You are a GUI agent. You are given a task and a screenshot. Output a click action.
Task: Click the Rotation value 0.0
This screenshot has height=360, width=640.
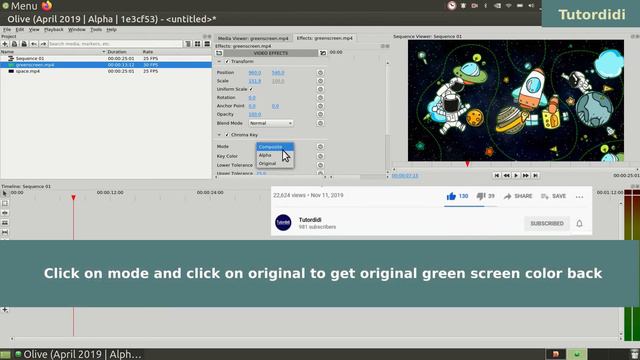point(252,98)
